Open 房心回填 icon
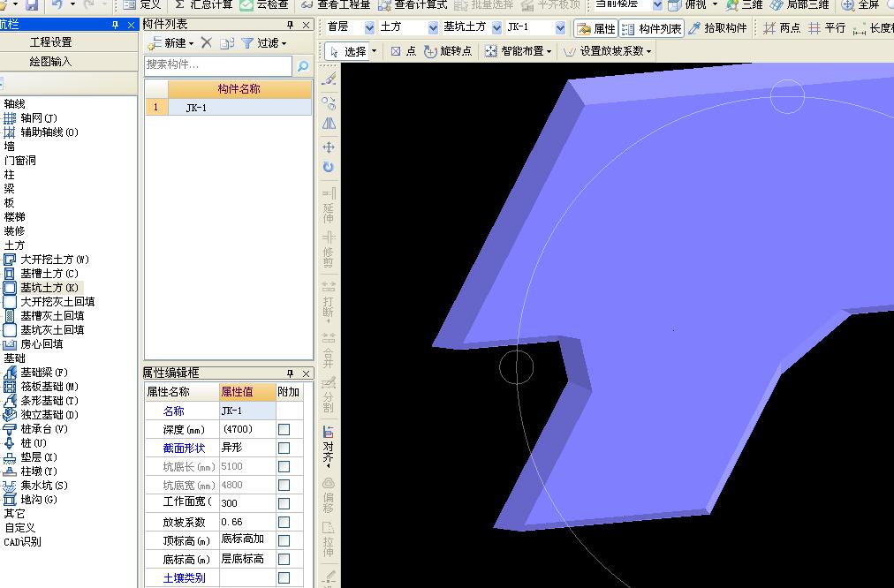The image size is (894, 588). (10, 344)
